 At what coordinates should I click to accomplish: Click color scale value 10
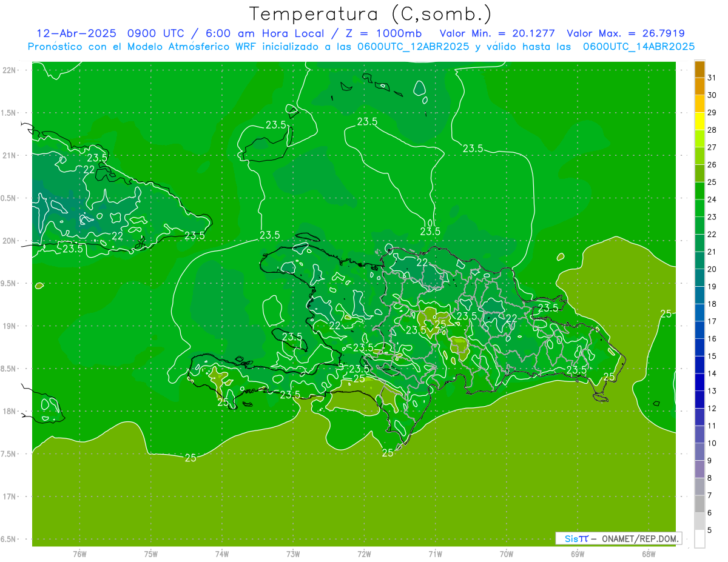[712, 443]
